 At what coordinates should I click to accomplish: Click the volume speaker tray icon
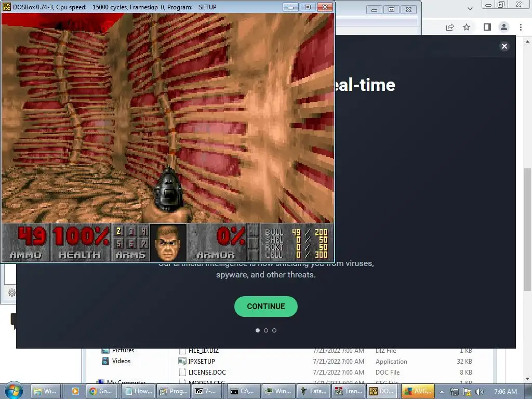coord(479,392)
